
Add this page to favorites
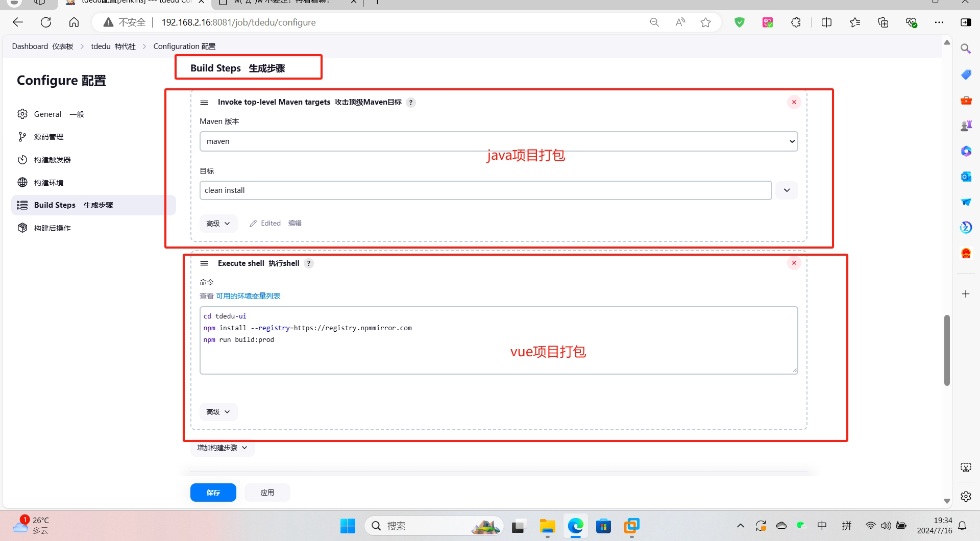pos(705,22)
